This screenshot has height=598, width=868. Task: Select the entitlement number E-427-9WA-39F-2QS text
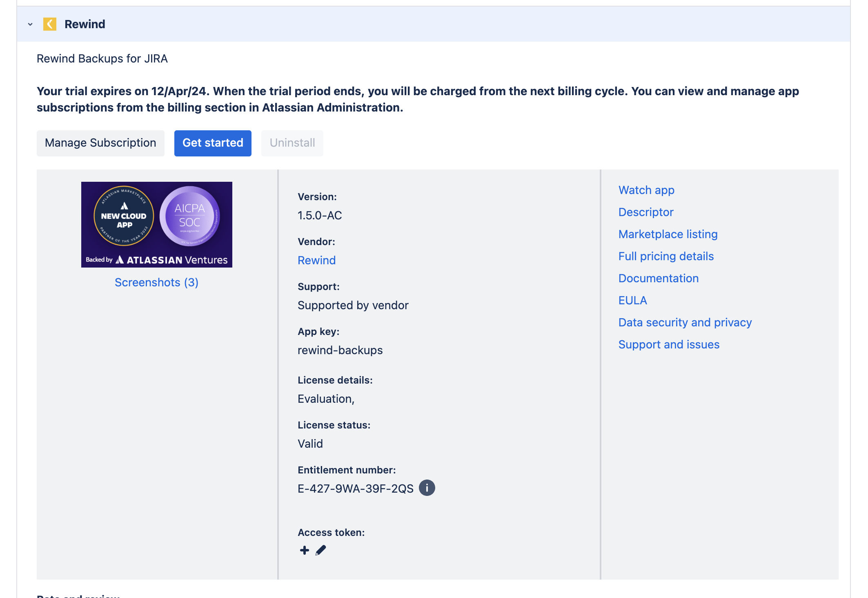(355, 487)
